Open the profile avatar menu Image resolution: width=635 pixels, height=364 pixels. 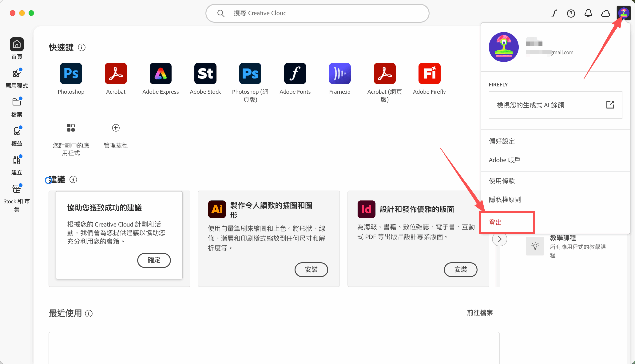point(624,13)
